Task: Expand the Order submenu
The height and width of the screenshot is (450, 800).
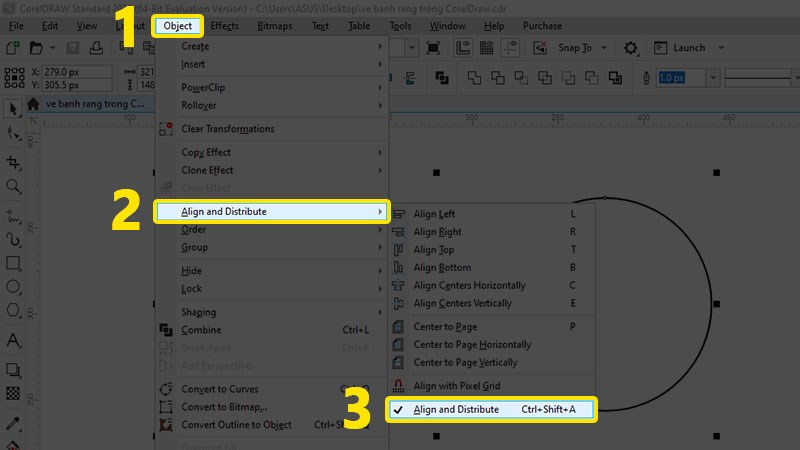Action: pos(272,229)
